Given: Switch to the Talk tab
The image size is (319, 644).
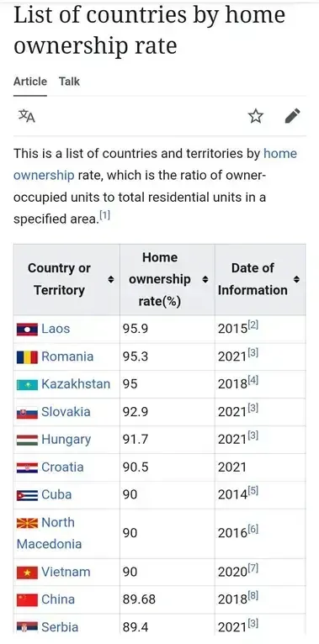Looking at the screenshot, I should (69, 82).
